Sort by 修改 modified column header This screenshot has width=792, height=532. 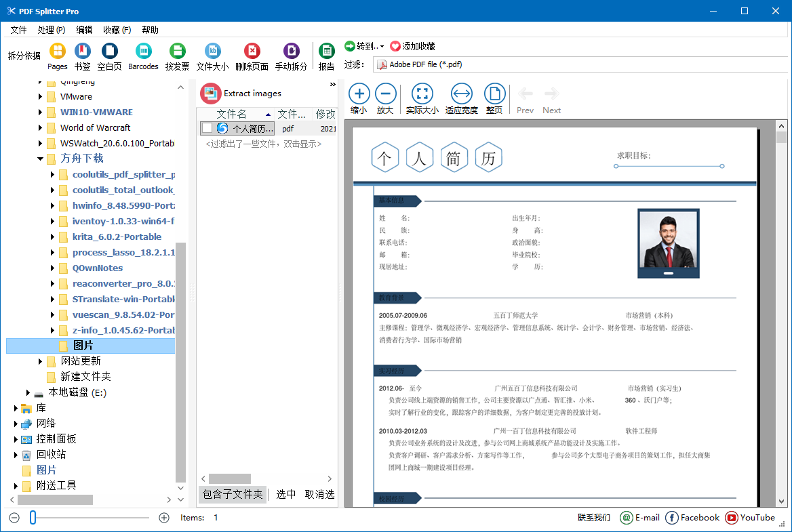tap(325, 114)
